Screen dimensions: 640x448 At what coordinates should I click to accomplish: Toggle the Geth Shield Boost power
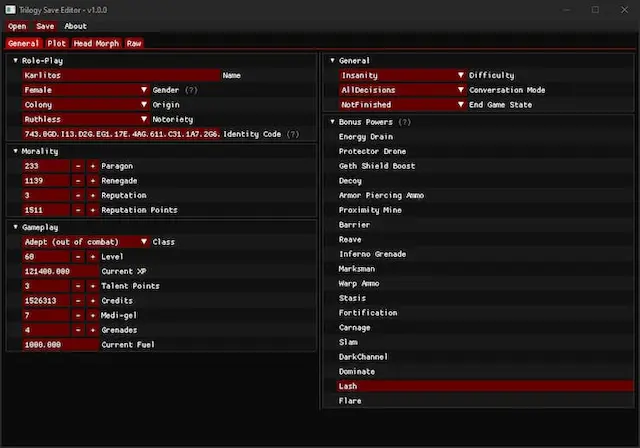[x=485, y=166]
